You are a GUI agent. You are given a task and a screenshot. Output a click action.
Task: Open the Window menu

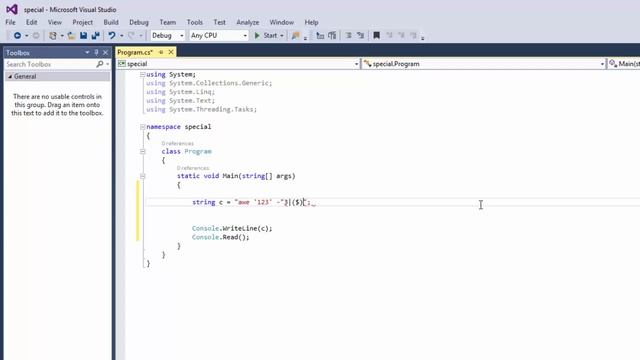pyautogui.click(x=282, y=22)
